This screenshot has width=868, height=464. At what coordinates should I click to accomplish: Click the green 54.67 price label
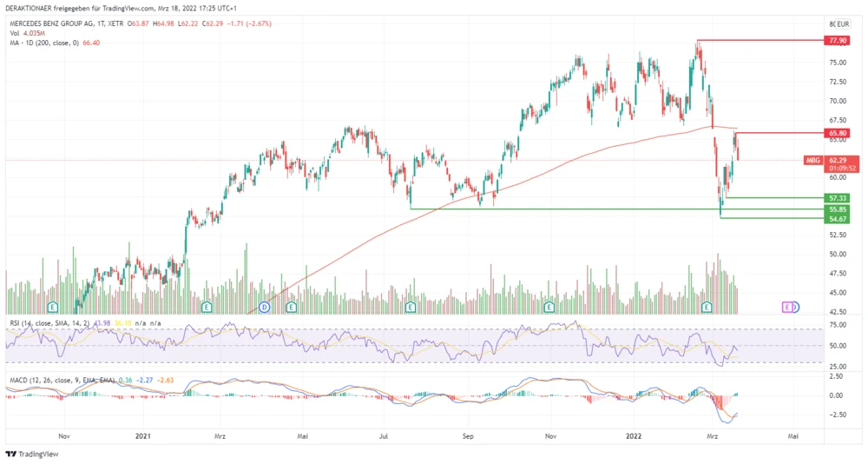[835, 219]
